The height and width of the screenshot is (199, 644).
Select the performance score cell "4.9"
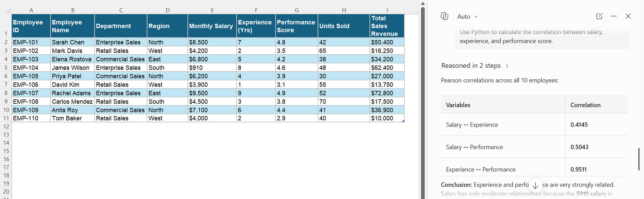pos(297,93)
